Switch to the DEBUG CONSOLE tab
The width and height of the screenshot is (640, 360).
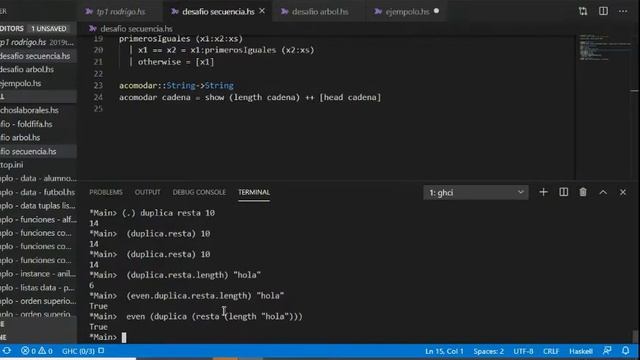click(199, 192)
